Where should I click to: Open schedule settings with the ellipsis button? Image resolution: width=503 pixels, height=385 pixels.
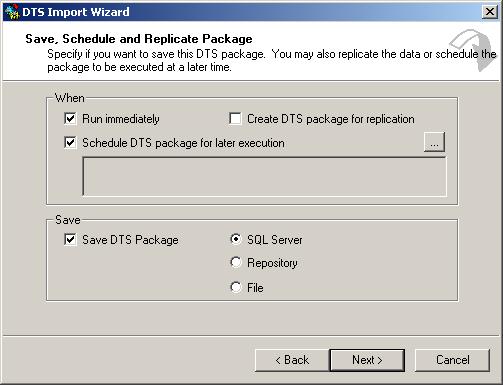click(434, 142)
